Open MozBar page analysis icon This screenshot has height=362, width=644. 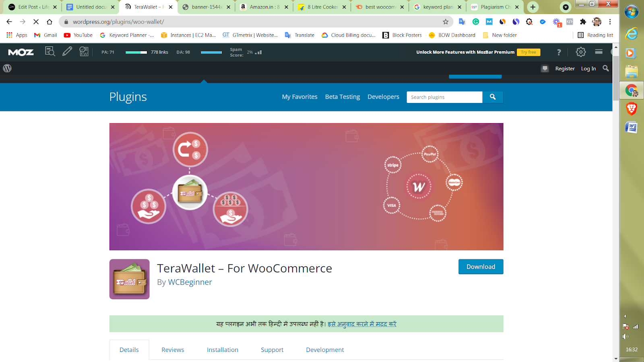(50, 51)
